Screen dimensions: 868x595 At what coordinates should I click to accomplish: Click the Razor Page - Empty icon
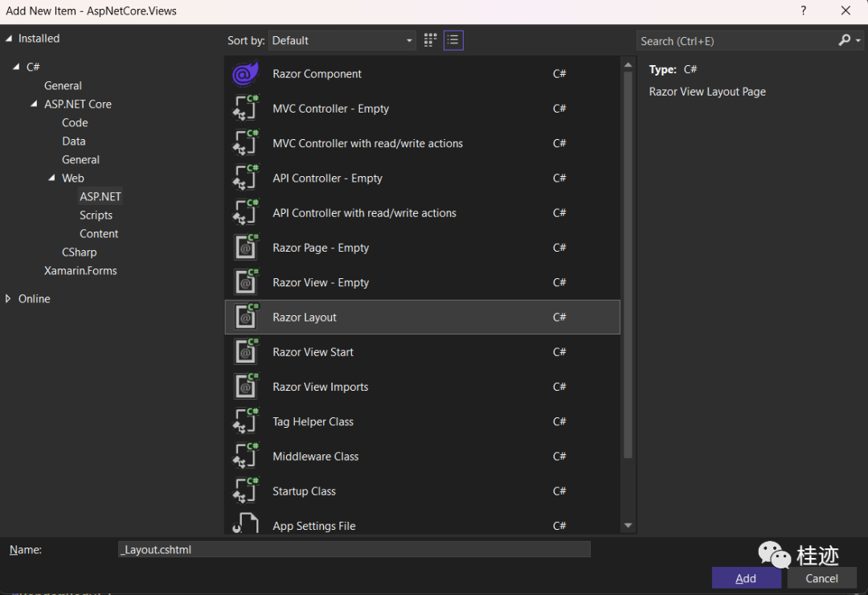246,248
